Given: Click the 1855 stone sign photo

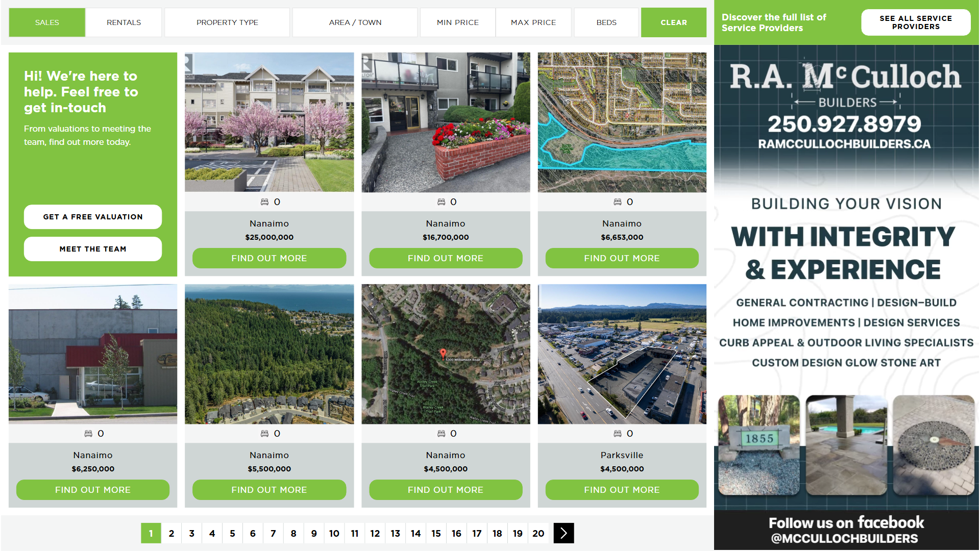Looking at the screenshot, I should coord(759,445).
